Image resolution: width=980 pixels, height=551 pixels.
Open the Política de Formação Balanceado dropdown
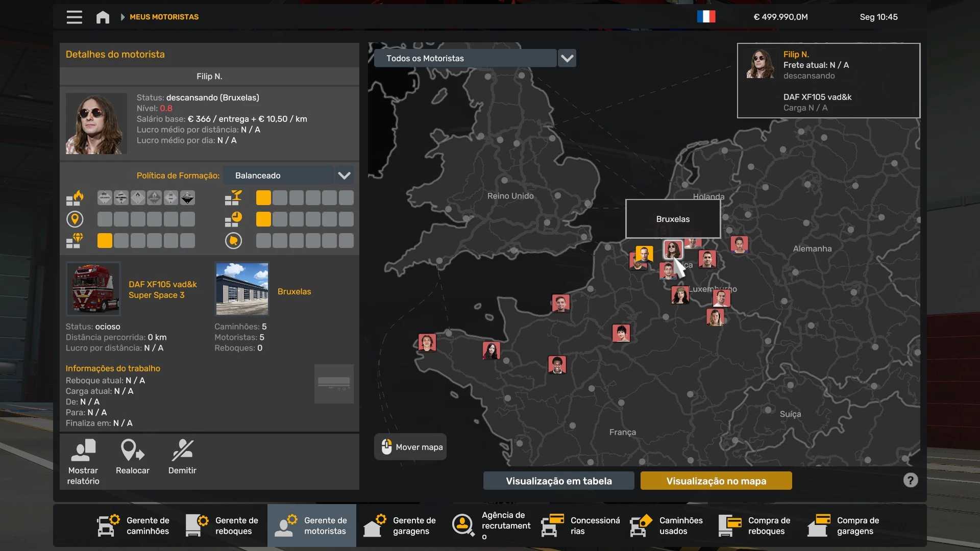(x=278, y=176)
